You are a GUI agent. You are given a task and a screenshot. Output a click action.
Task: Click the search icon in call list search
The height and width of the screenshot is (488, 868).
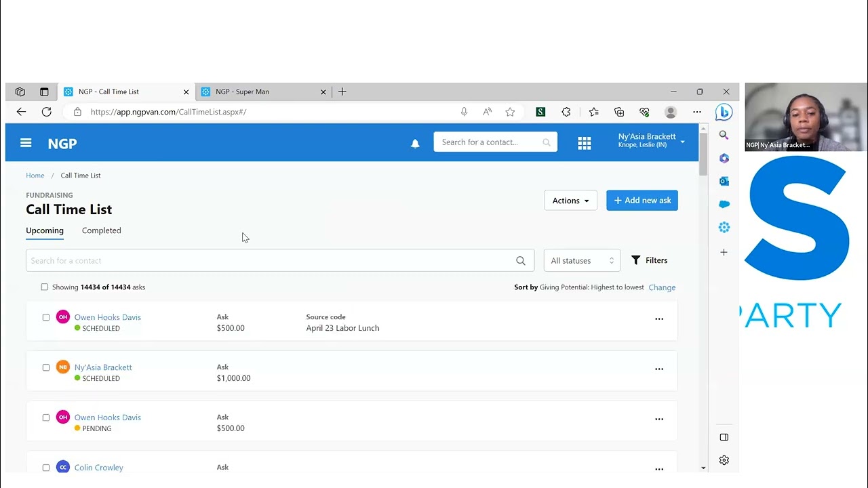521,261
